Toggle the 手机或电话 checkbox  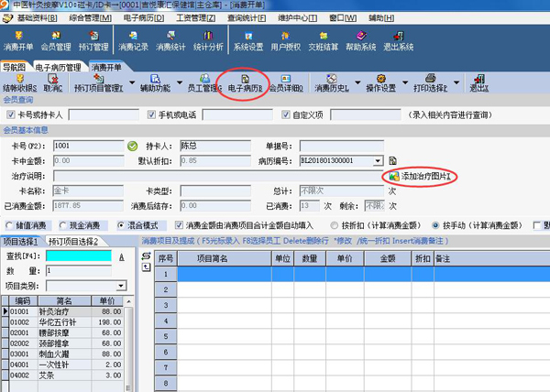(x=152, y=114)
